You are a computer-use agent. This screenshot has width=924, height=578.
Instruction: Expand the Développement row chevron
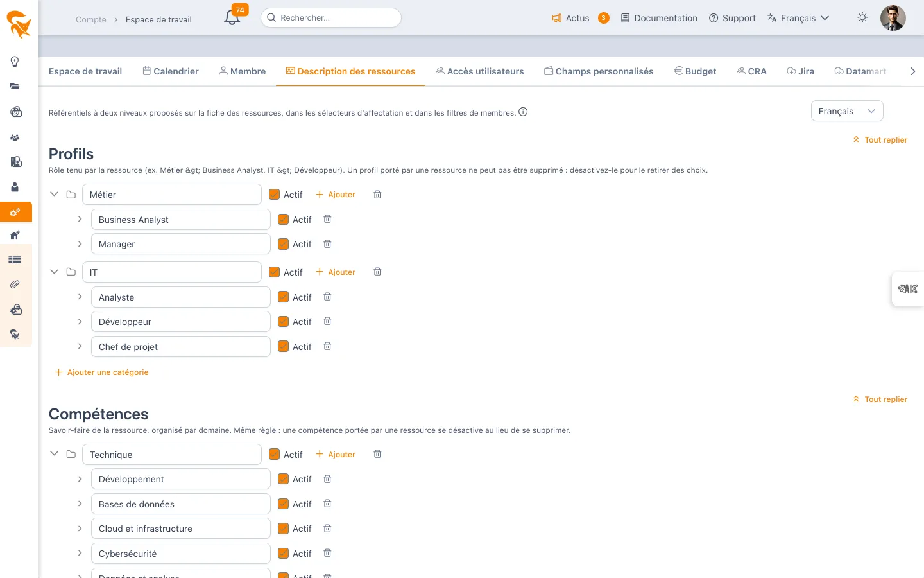tap(80, 479)
